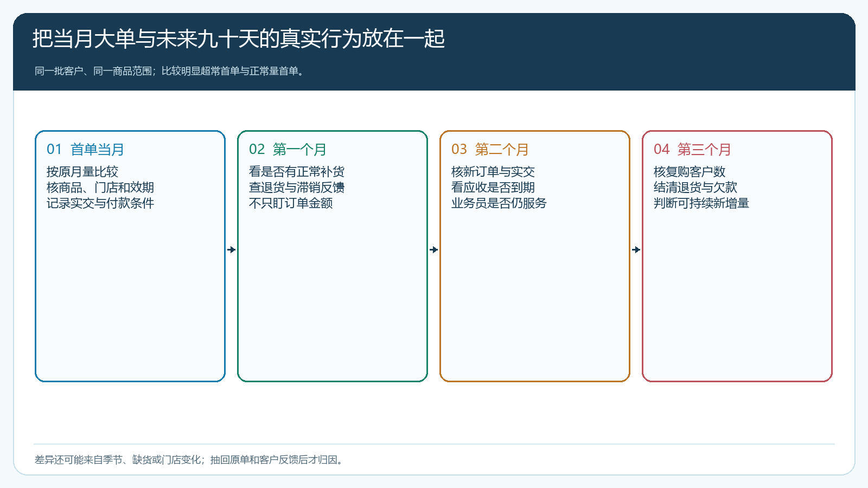Click the line 看应收是否到期
The image size is (868, 488).
(493, 188)
